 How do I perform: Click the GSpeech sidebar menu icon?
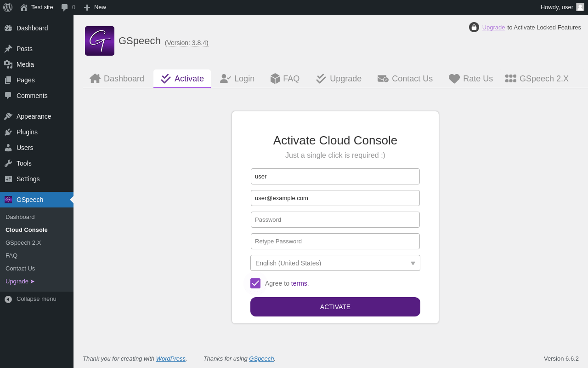pos(8,200)
